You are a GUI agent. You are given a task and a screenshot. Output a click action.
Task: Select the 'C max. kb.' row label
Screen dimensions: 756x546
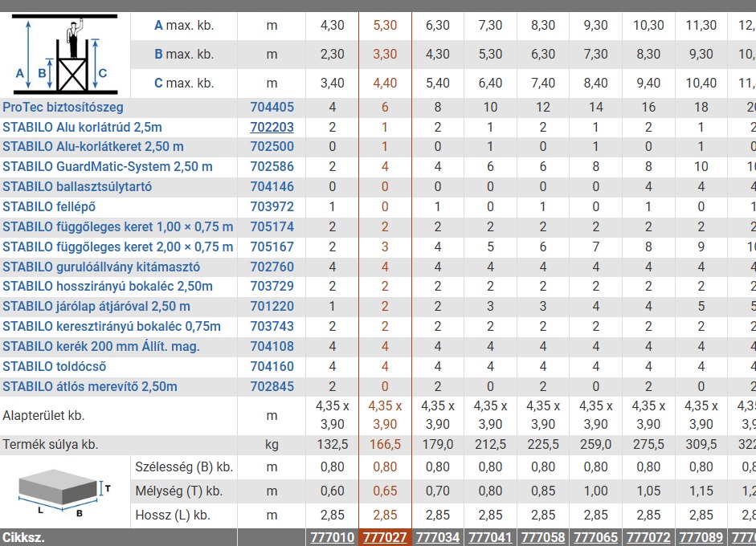tap(184, 83)
